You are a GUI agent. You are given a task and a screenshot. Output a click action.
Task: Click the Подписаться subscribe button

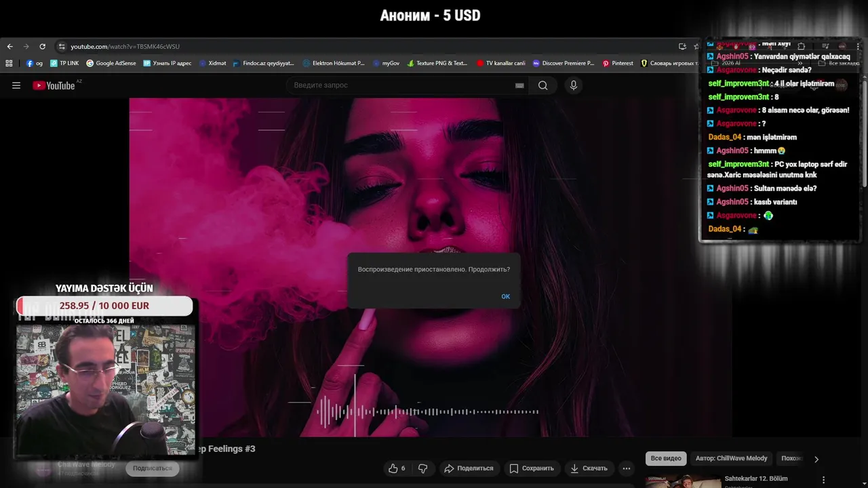pyautogui.click(x=153, y=468)
